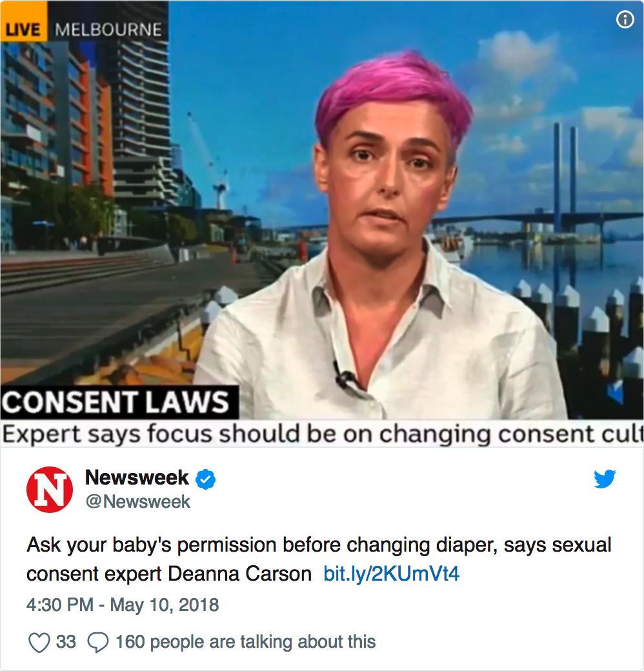Click the reply speech bubble icon

98,643
